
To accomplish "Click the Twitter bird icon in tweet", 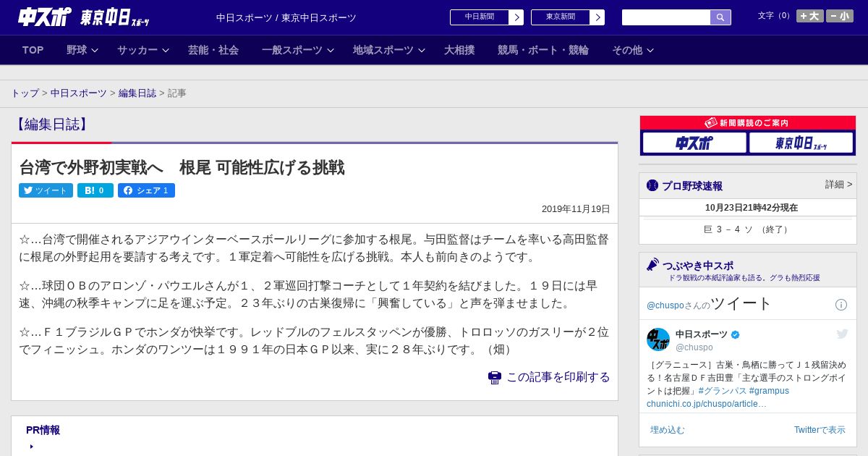I will (x=842, y=334).
